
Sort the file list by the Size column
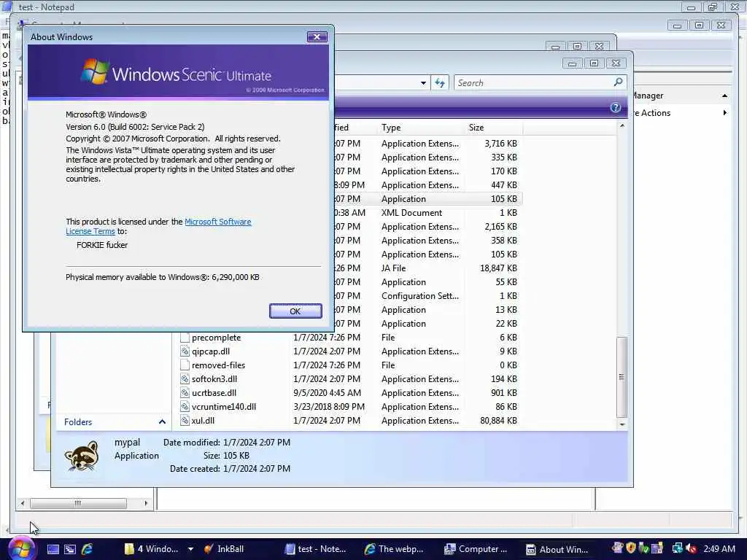coord(494,128)
